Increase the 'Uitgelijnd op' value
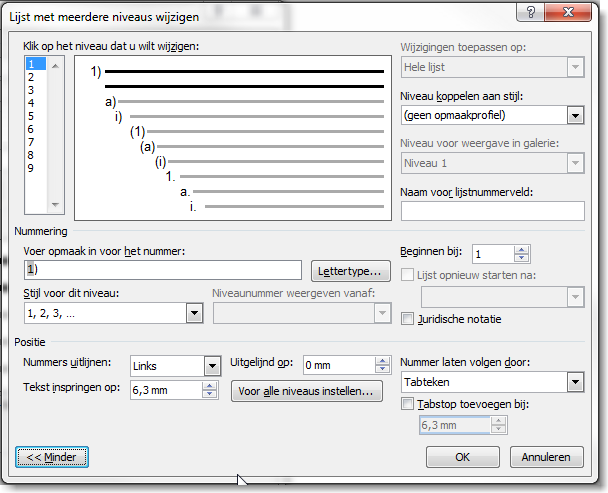 coord(383,361)
